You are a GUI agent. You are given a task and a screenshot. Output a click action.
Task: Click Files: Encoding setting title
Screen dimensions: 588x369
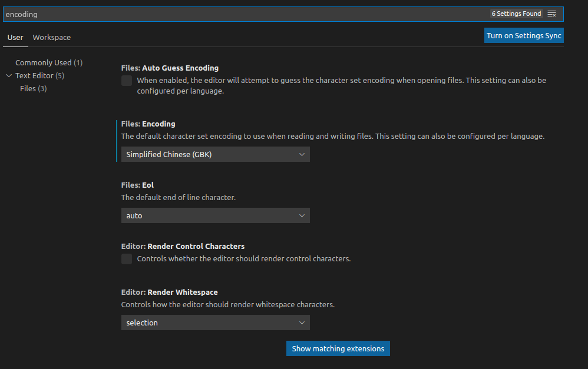tap(148, 124)
